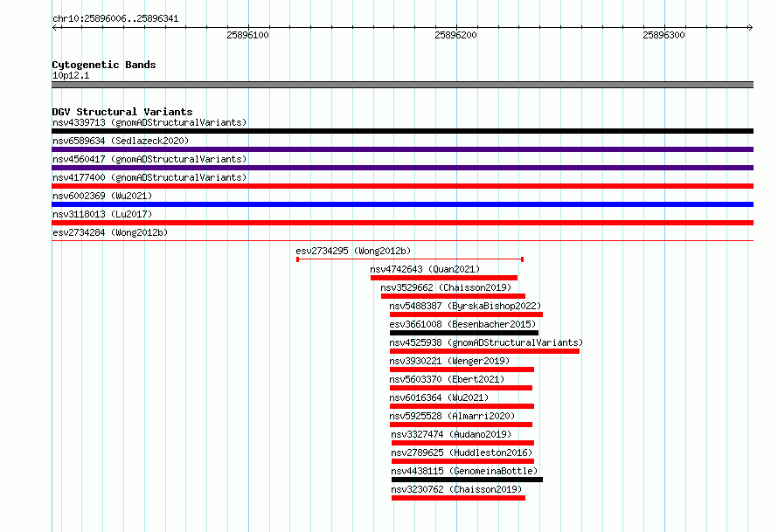Open the nsv4525938 gnomADStructuralVariants label
The height and width of the screenshot is (532, 778).
(x=486, y=342)
